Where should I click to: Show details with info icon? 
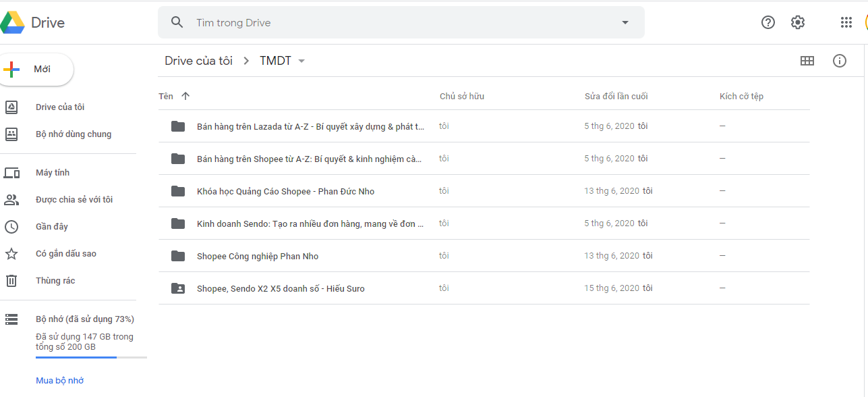(x=840, y=61)
